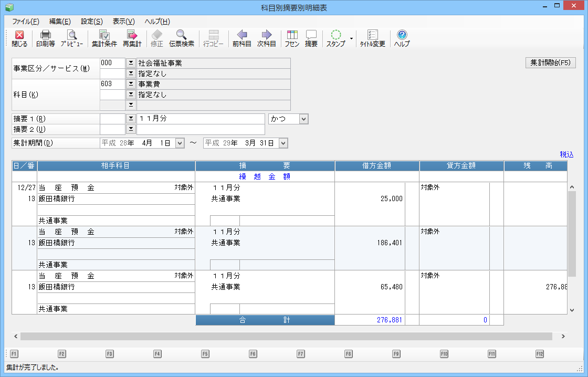The width and height of the screenshot is (588, 377).
Task: Open the 設定(S) menu
Action: click(91, 22)
